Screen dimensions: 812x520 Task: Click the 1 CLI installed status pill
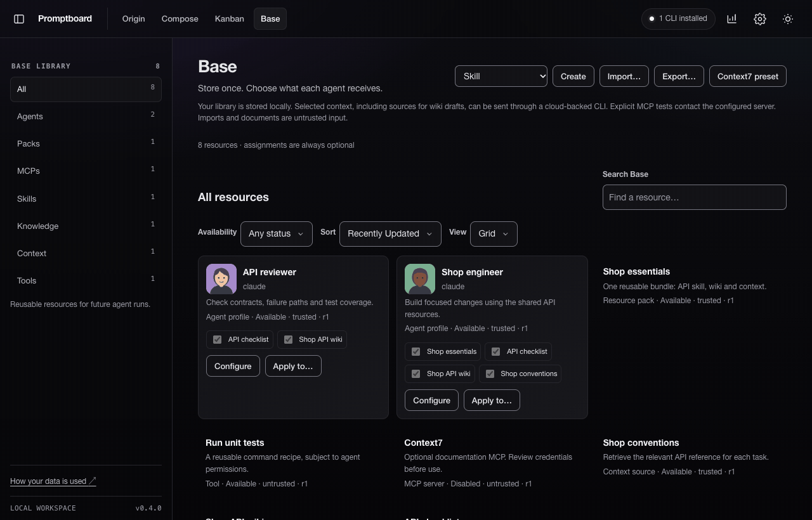tap(678, 19)
